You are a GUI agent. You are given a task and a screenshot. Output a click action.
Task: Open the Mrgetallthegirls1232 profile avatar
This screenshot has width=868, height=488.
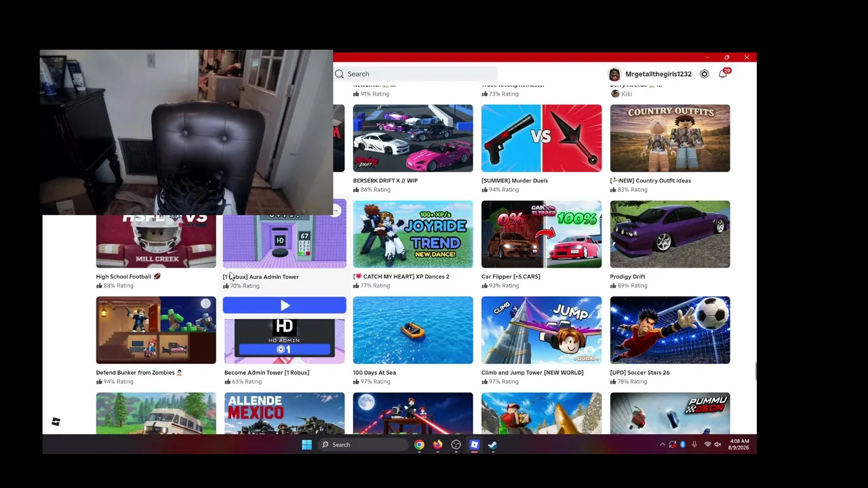[614, 74]
